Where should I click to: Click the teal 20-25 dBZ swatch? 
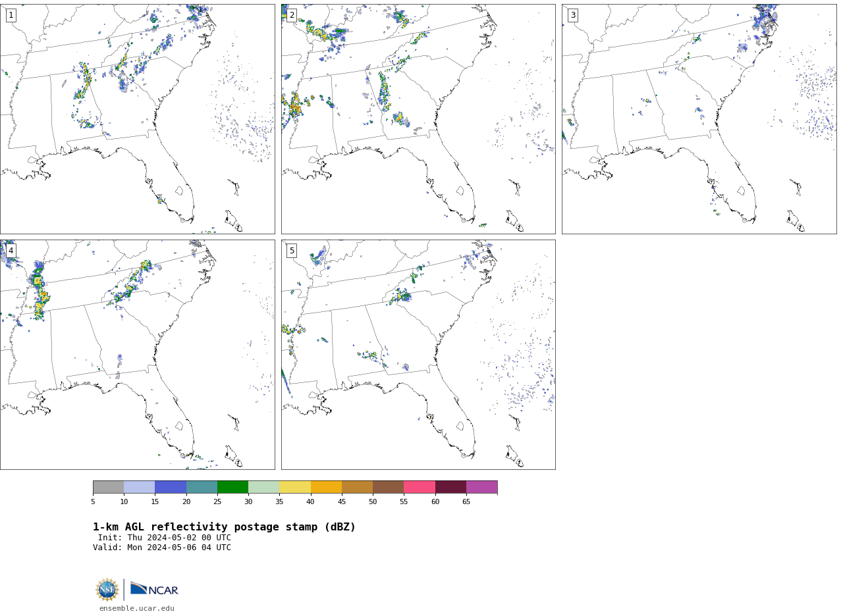pyautogui.click(x=202, y=487)
